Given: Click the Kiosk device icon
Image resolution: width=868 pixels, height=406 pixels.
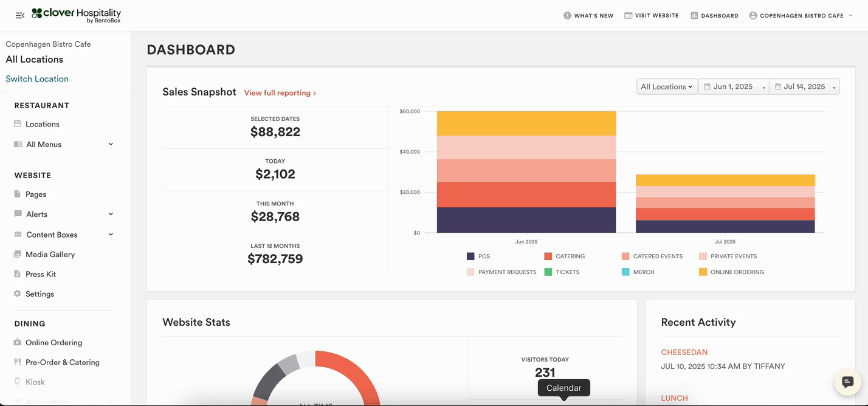Looking at the screenshot, I should point(17,382).
